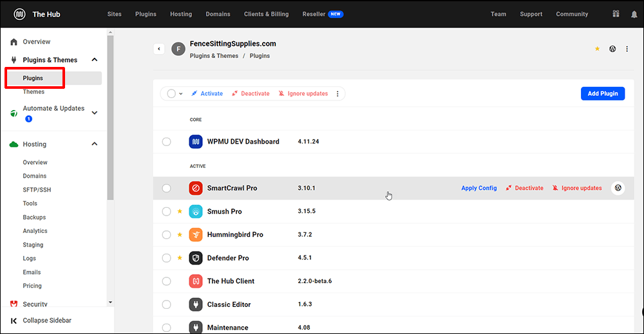The image size is (644, 334).
Task: Click Hummingbird Pro plugin icon
Action: pos(196,235)
